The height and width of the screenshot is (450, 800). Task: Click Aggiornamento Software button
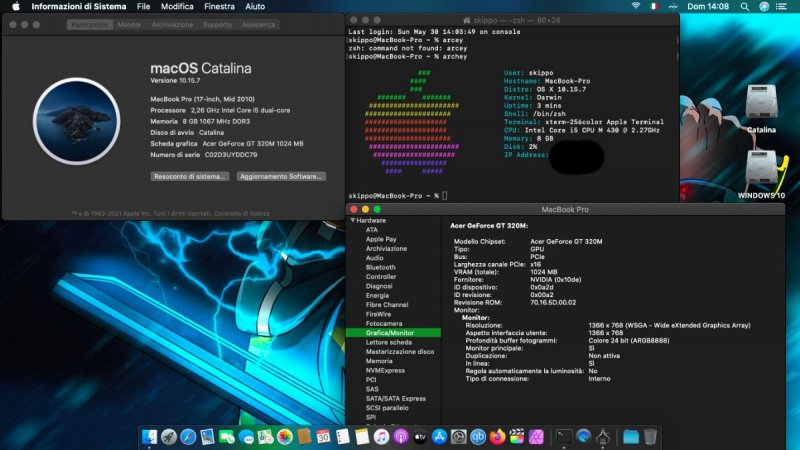[281, 176]
